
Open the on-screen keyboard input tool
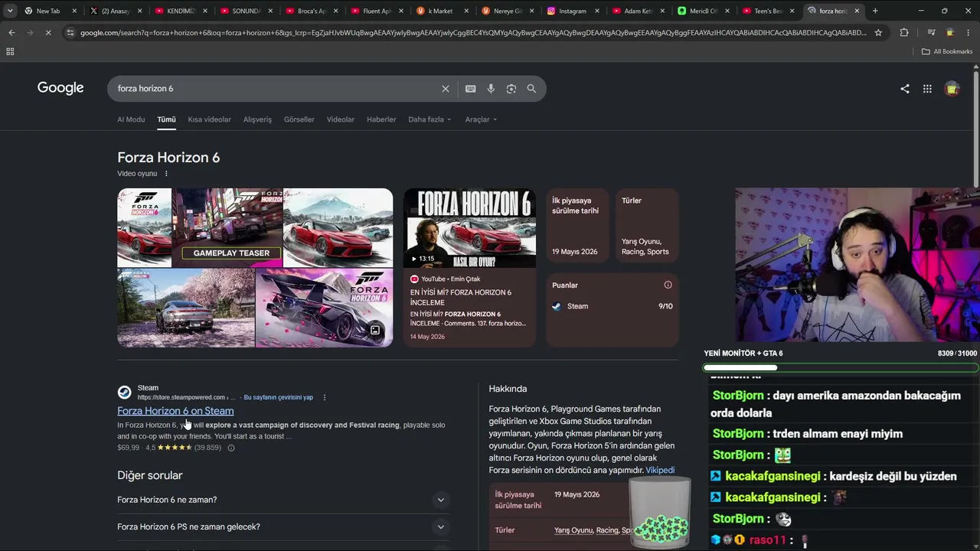(471, 89)
